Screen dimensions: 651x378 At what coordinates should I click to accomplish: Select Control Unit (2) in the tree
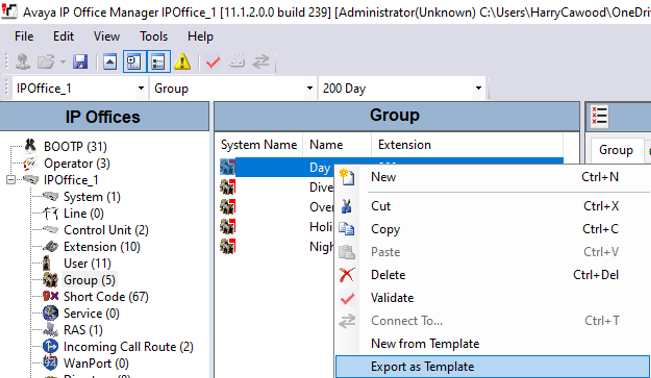pyautogui.click(x=106, y=230)
